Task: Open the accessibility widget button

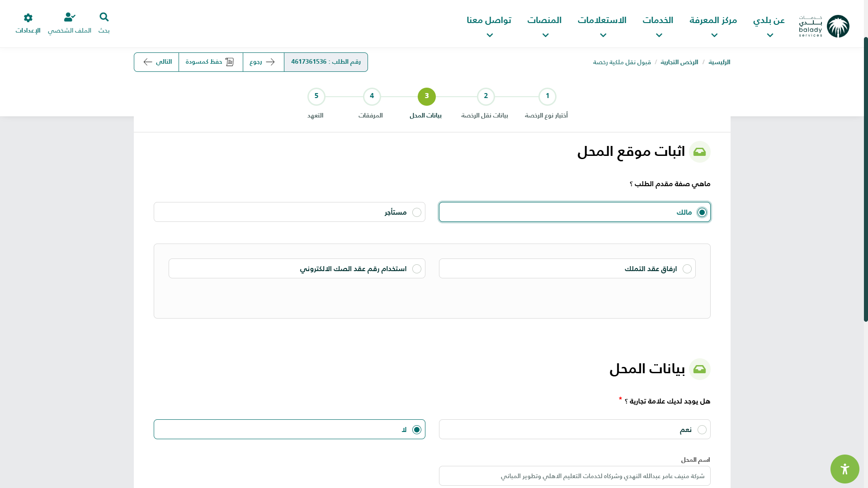Action: (844, 469)
